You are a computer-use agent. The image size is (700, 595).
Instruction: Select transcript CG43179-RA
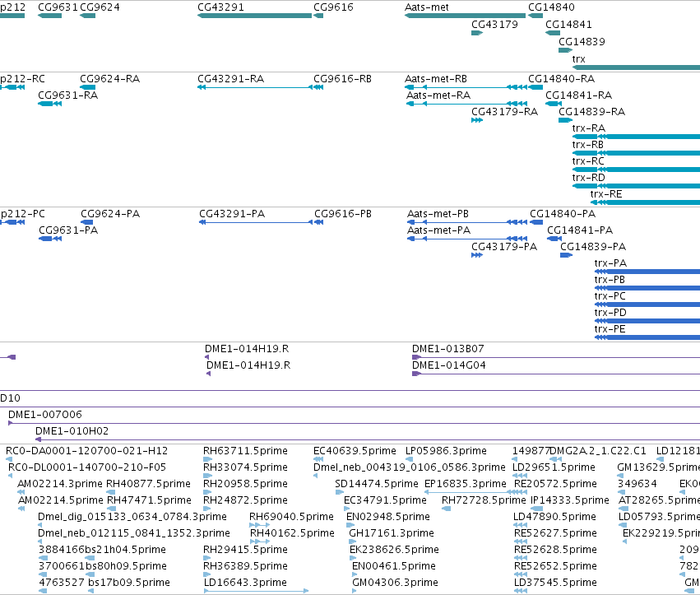point(504,112)
